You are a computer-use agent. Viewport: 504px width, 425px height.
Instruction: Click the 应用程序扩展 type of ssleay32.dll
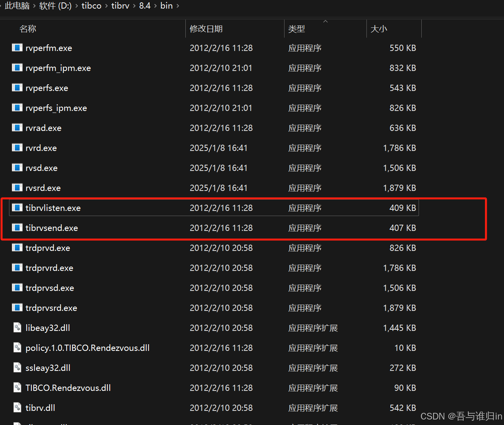tap(313, 368)
